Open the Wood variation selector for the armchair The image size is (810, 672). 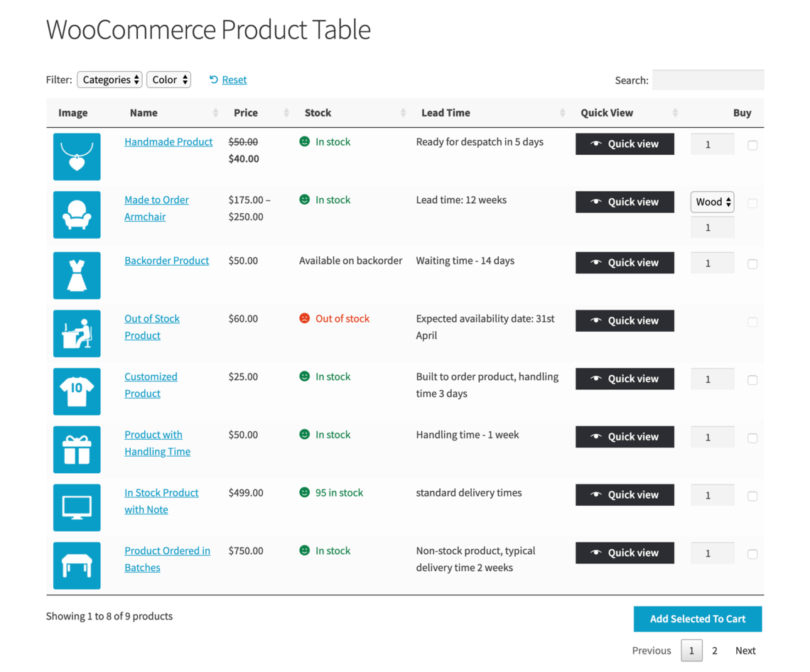pos(712,202)
